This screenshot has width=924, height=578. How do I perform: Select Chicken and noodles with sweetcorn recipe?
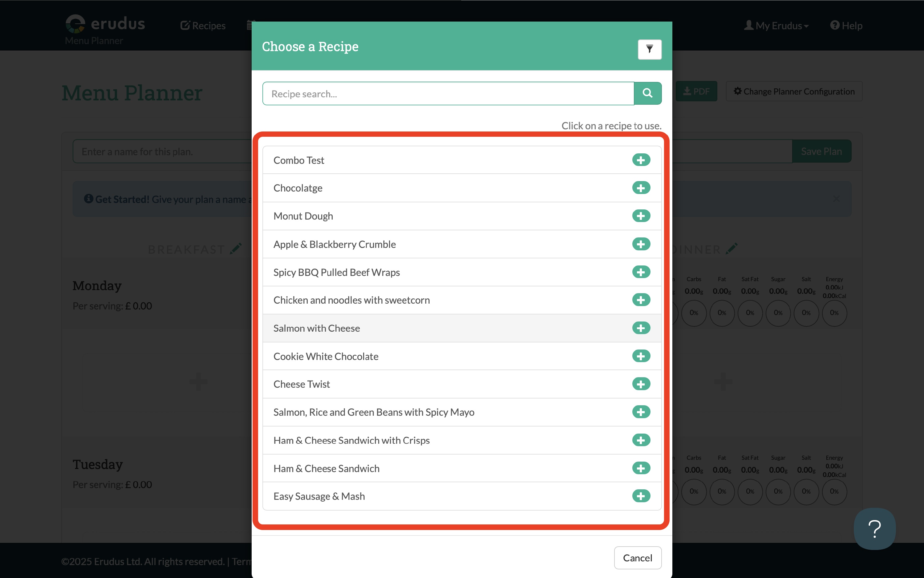[351, 300]
